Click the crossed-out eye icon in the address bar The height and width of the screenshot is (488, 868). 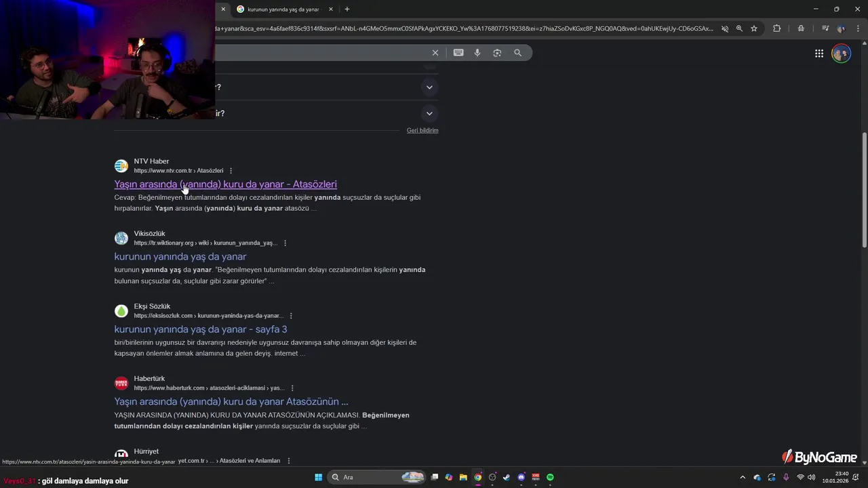tap(725, 28)
